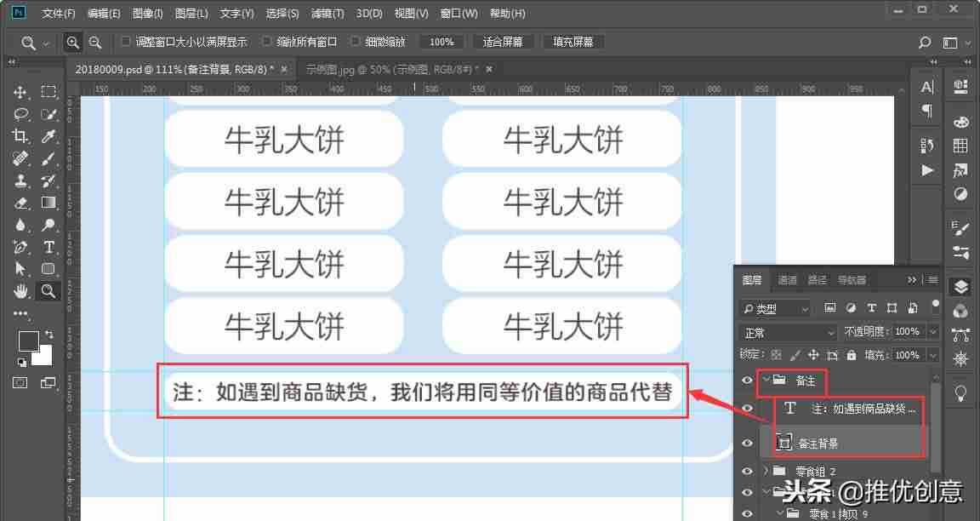Open the Character panel
The width and height of the screenshot is (980, 521).
point(927,87)
